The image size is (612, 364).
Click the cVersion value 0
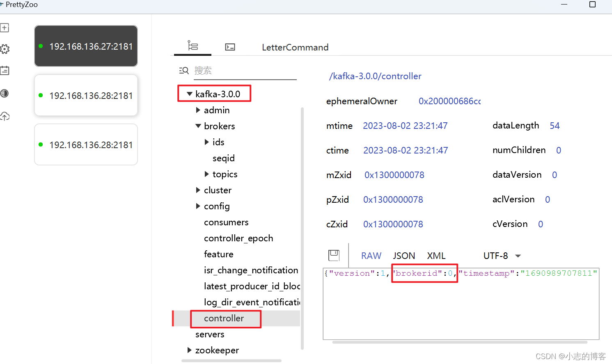point(541,224)
